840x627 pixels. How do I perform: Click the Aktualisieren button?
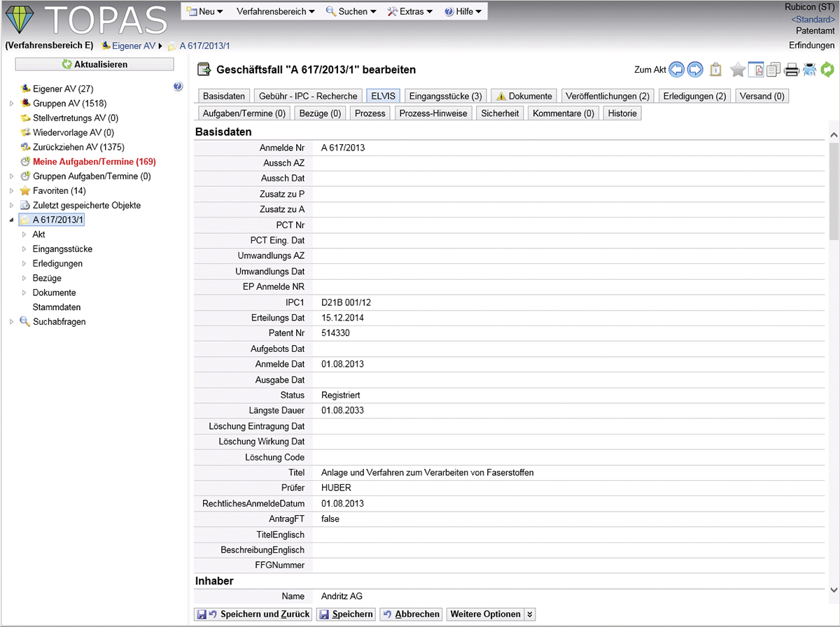point(94,64)
